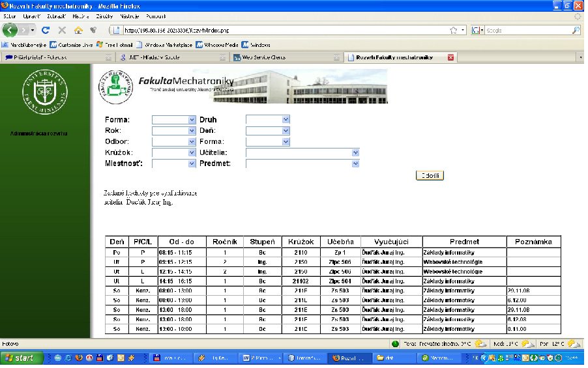Open the Druh dropdown
This screenshot has width=588, height=368.
point(268,120)
